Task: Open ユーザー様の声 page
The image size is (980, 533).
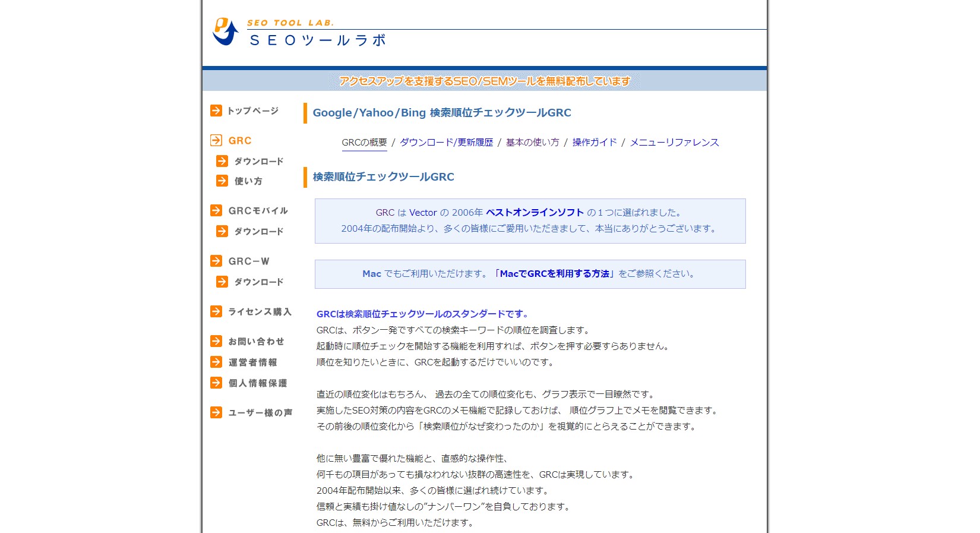Action: tap(260, 413)
